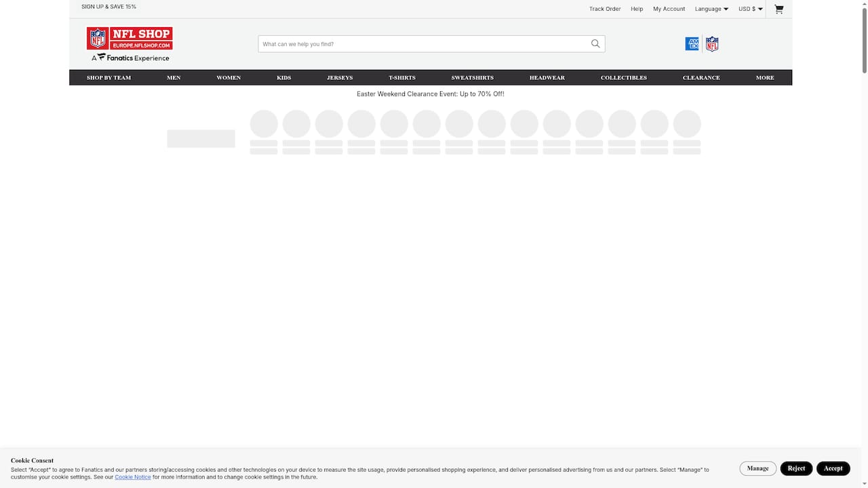Viewport: 868px width, 488px height.
Task: Reject cookies with the Reject button
Action: 796,468
